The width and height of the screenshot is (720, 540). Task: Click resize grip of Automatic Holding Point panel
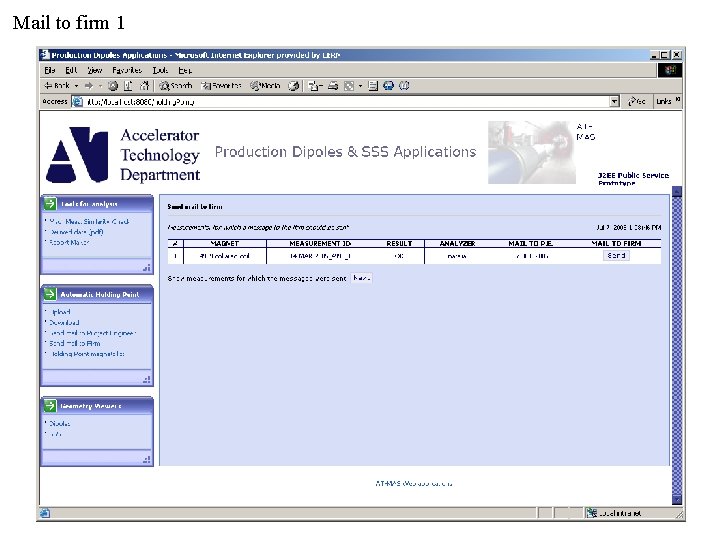coord(146,379)
